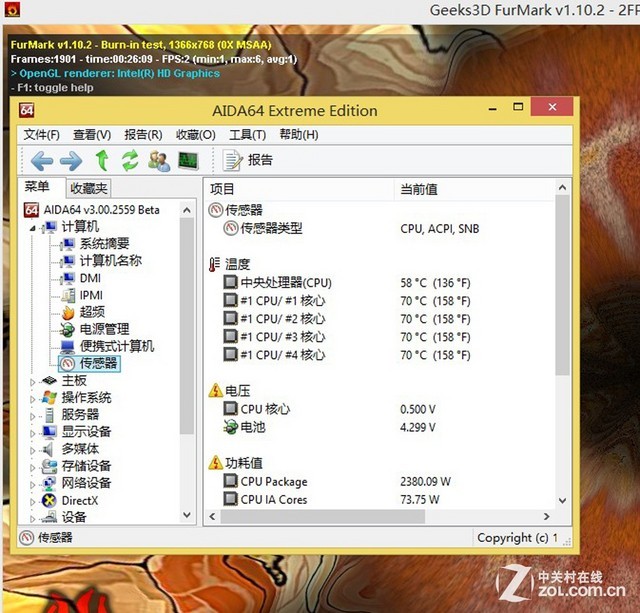The height and width of the screenshot is (613, 640).
Task: Click the tree panel down scroll arrow
Action: tap(187, 515)
